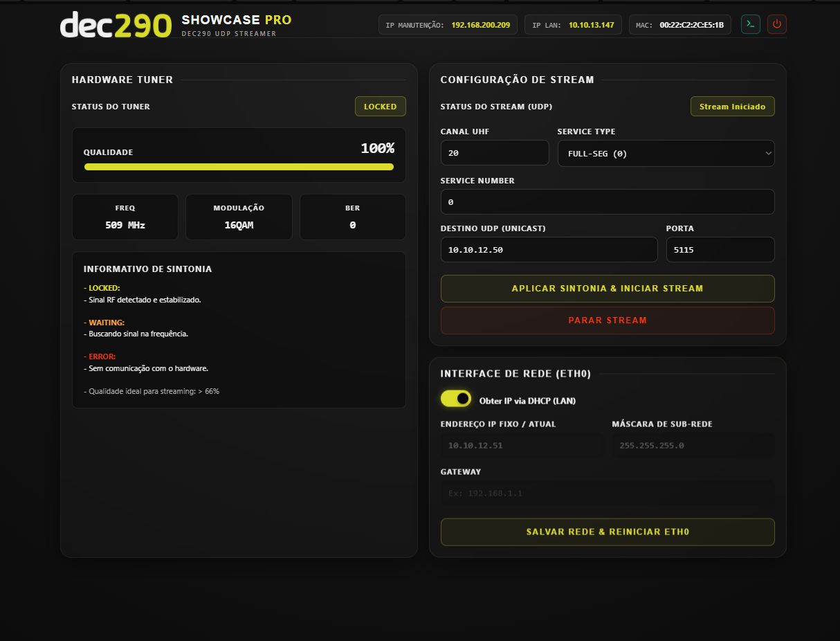The width and height of the screenshot is (840, 641).
Task: Click the IP LAN value 10.10.13.147
Action: coord(592,25)
